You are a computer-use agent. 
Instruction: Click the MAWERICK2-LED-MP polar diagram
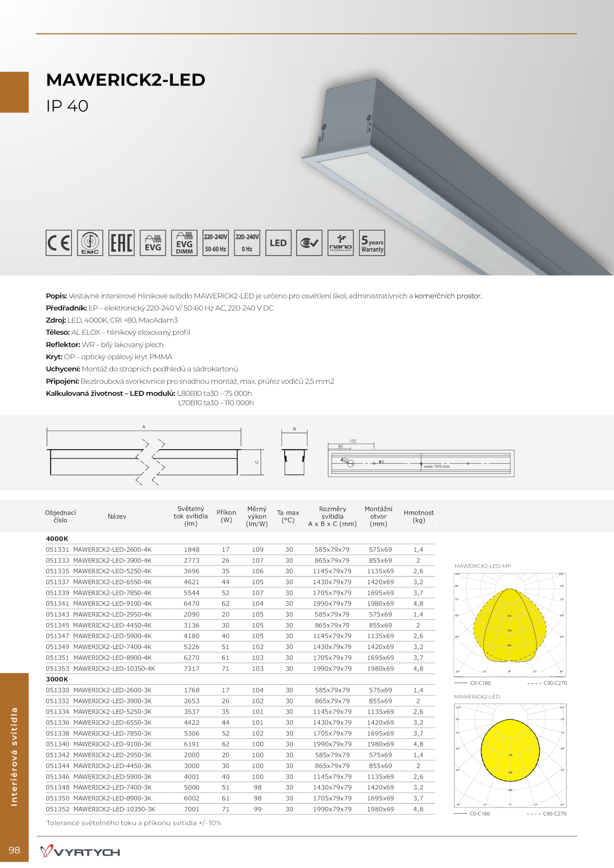510,625
